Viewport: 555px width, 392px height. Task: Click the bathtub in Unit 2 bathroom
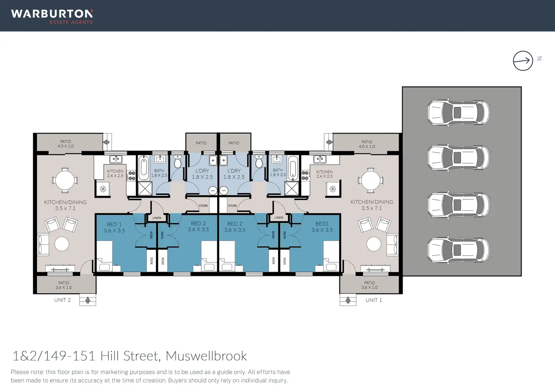144,168
